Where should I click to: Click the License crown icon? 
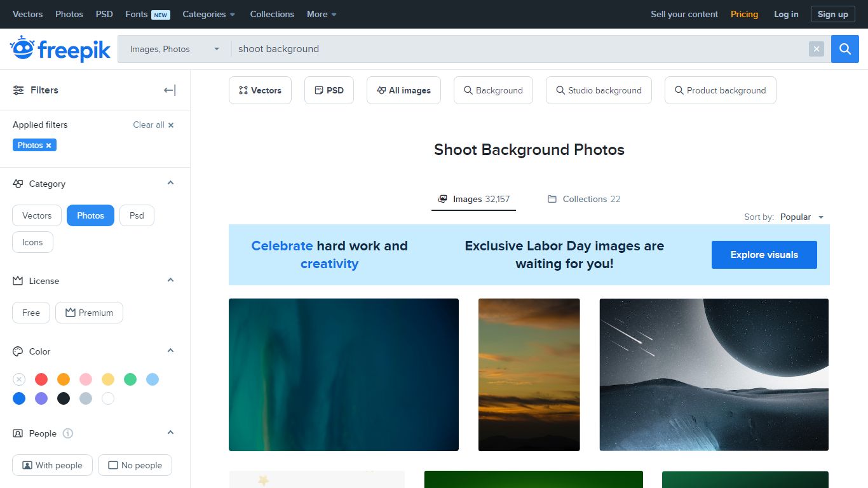pyautogui.click(x=18, y=281)
